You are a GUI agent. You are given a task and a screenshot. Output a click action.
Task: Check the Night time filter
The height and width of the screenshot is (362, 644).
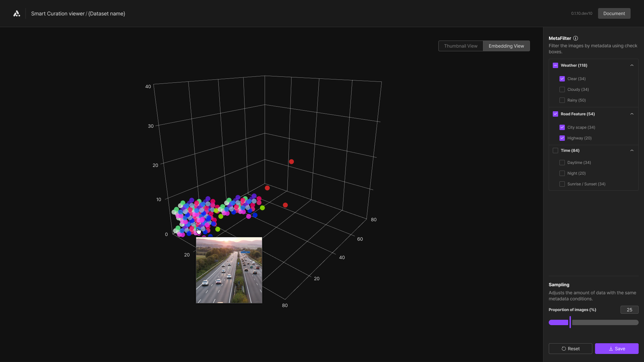coord(562,173)
